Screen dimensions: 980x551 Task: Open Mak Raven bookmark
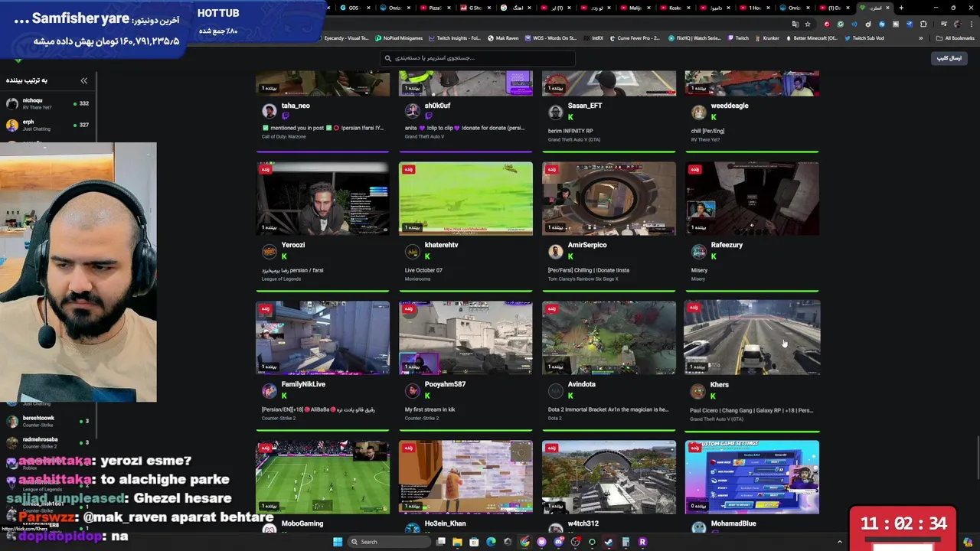(x=503, y=37)
